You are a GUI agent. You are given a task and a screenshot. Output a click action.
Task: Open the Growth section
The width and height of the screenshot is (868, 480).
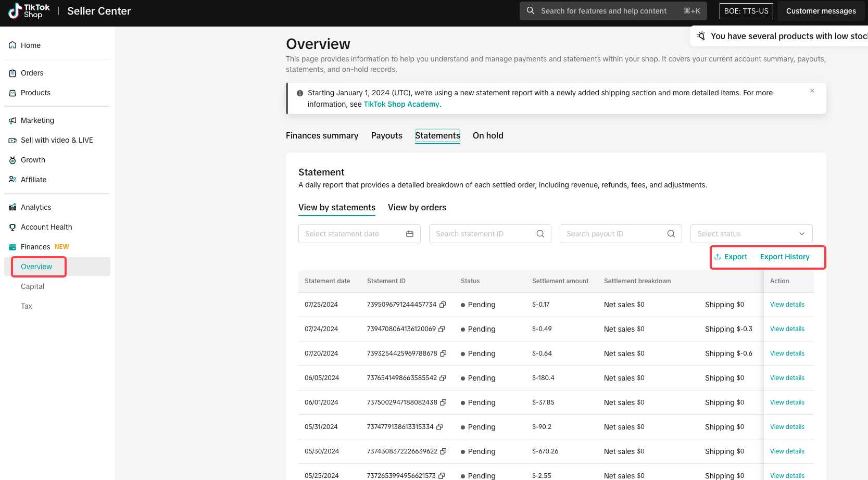pos(33,160)
